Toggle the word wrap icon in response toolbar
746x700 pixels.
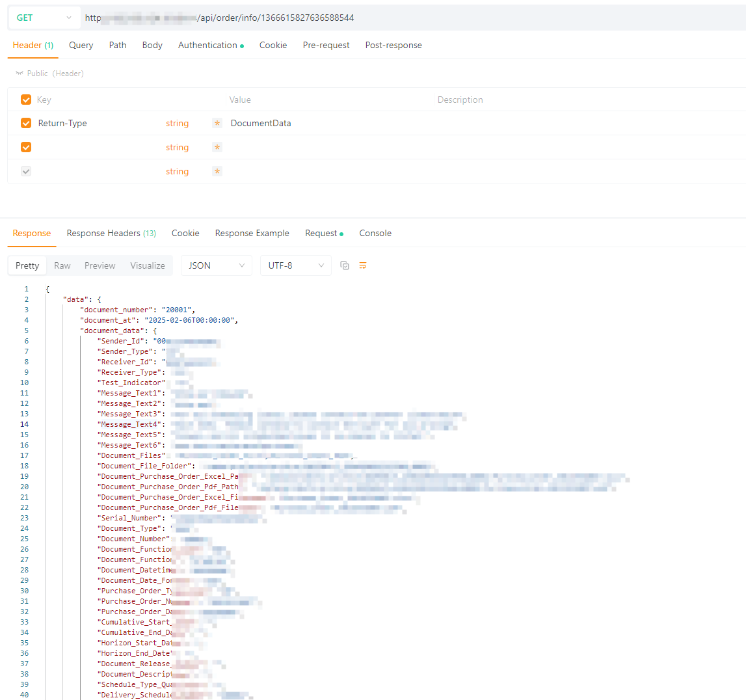point(363,265)
